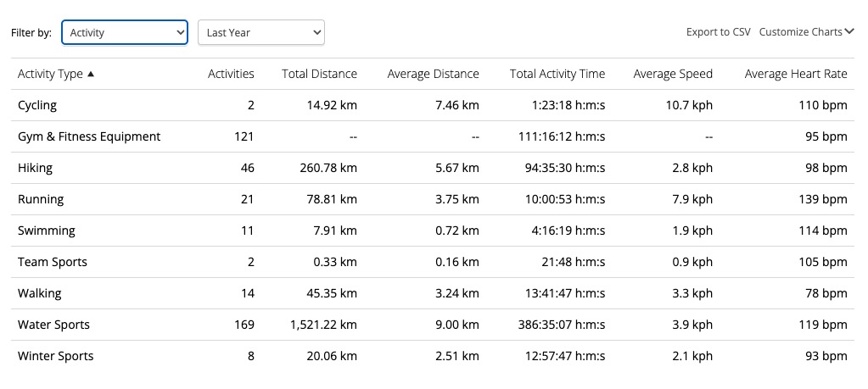The width and height of the screenshot is (868, 389).
Task: Select the Water Sports row
Action: pos(53,325)
